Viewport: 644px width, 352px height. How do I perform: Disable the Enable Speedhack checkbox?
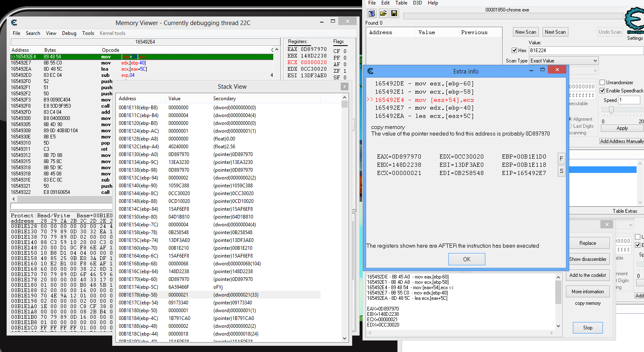[602, 91]
